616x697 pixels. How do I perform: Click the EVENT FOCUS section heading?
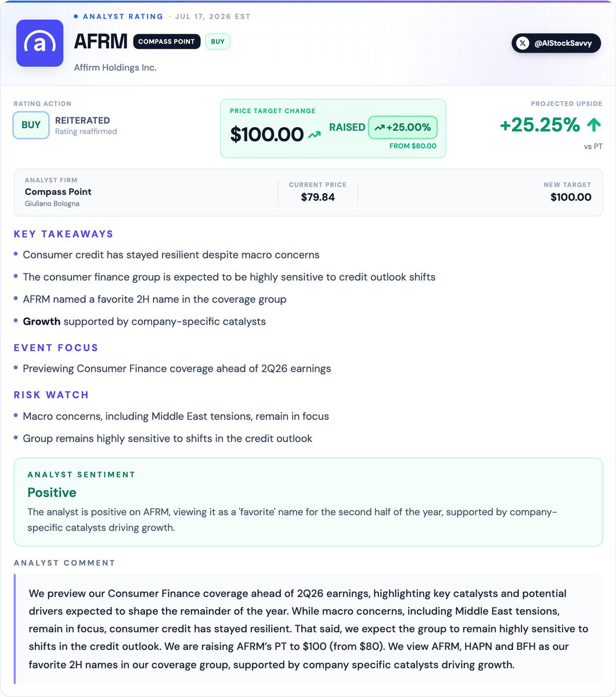click(x=56, y=348)
